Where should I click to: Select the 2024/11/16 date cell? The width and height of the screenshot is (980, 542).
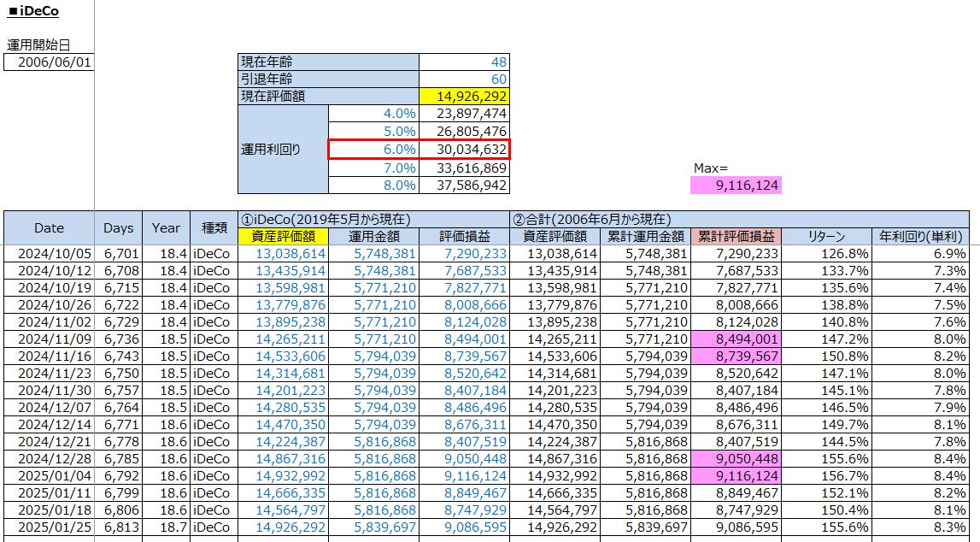[49, 355]
